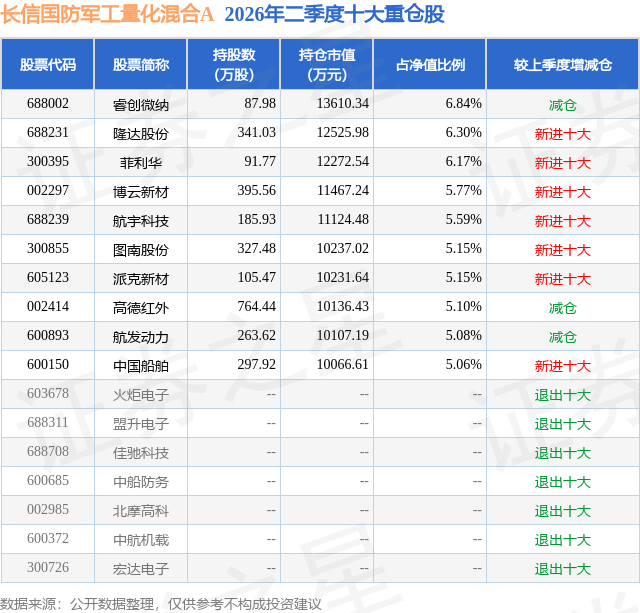640x613 pixels.
Task: Click the 博云新材 stock name
Action: (x=141, y=191)
